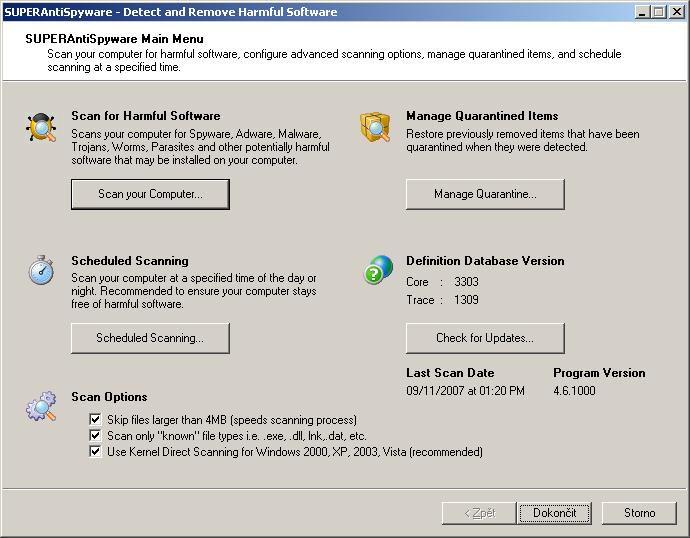The image size is (690, 538).
Task: Click the Definition Database Version heading
Action: (485, 261)
